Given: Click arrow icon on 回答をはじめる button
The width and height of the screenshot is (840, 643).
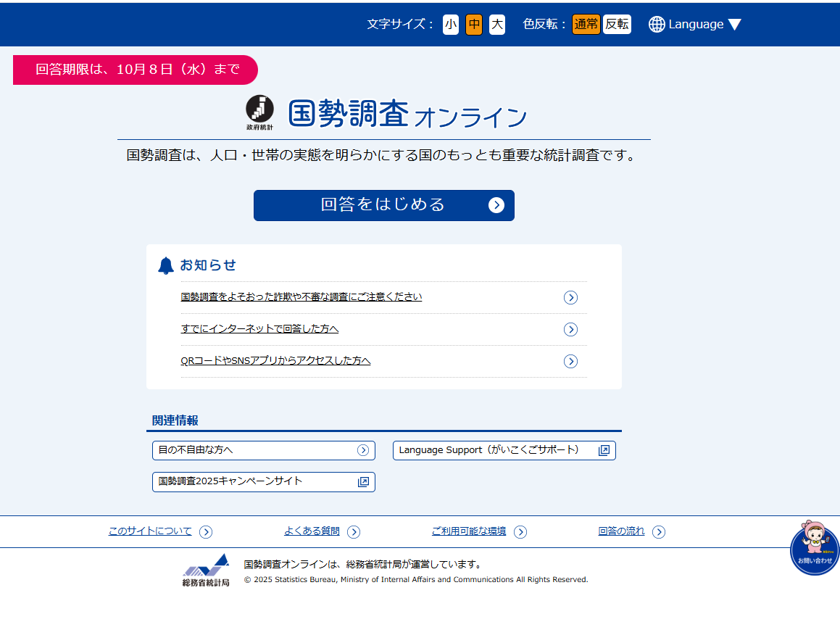Looking at the screenshot, I should (x=496, y=205).
